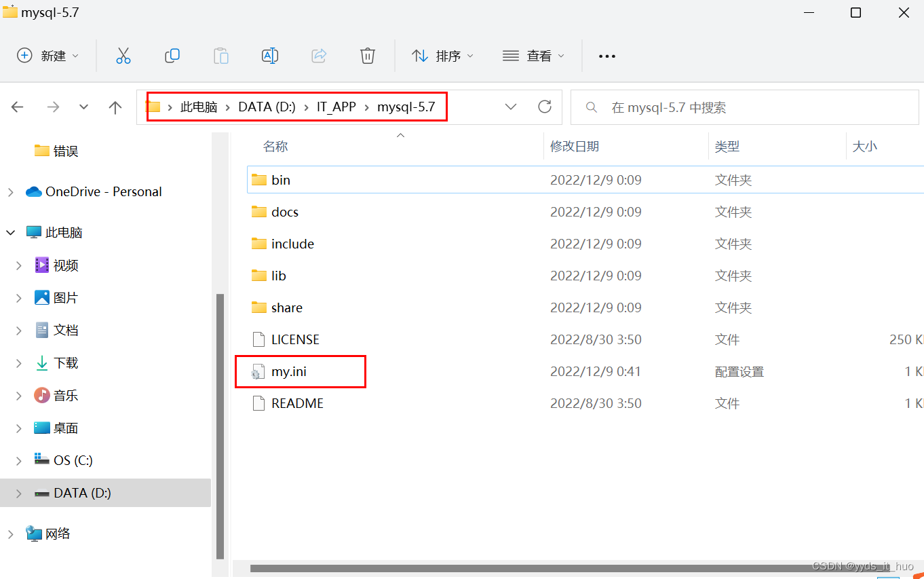Go back with the left arrow

[18, 107]
